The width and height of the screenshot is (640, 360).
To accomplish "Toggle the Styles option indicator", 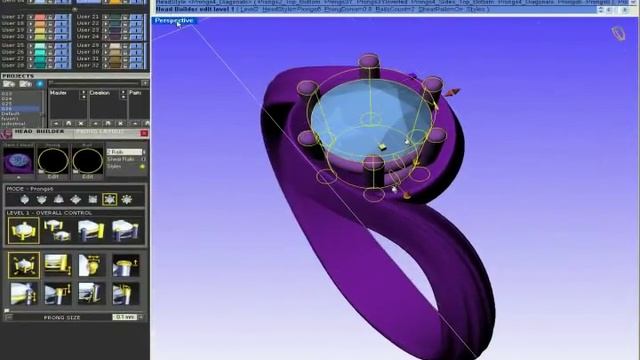I will [x=142, y=167].
